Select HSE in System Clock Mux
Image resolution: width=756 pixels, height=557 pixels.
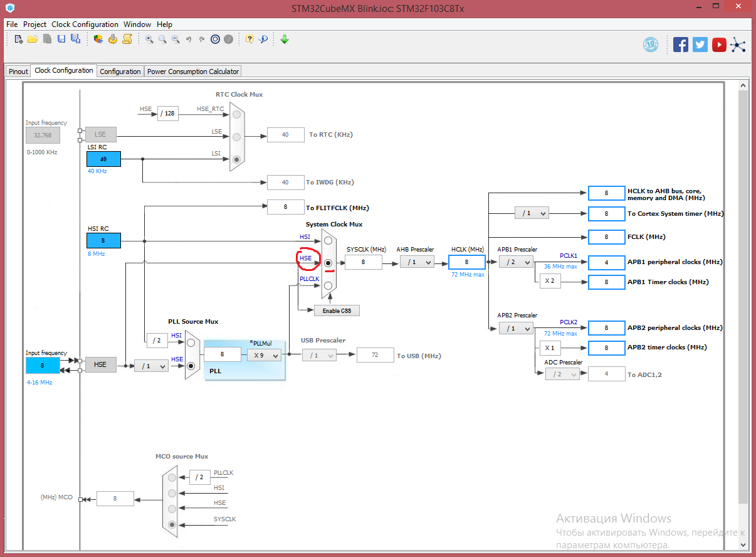[328, 263]
